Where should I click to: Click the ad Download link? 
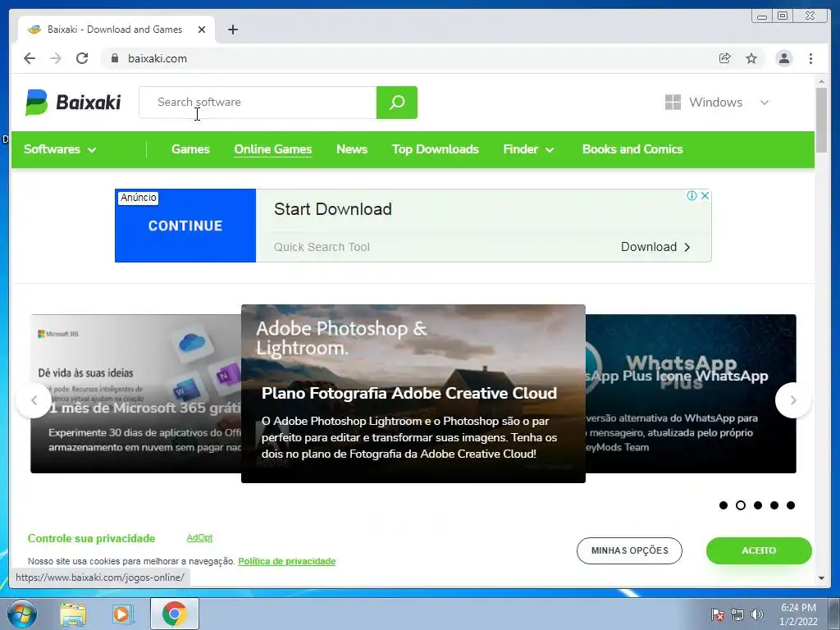pyautogui.click(x=655, y=247)
